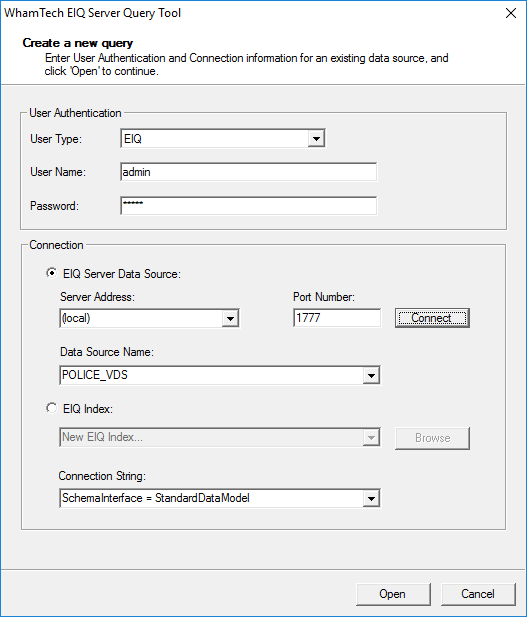The width and height of the screenshot is (527, 617).
Task: Click the Port Number field showing 1777
Action: coord(337,318)
